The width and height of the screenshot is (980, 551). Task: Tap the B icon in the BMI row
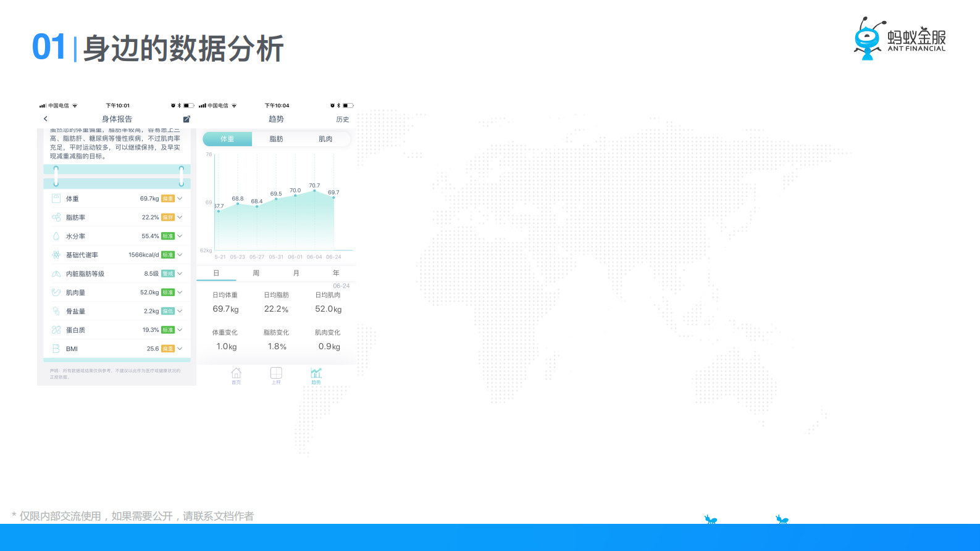tap(56, 349)
